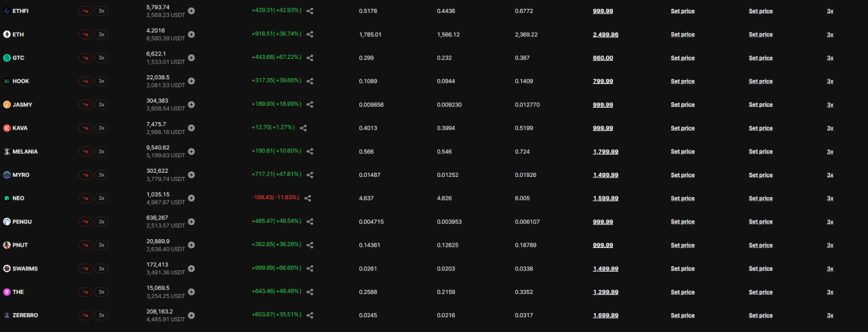Click the 3x link ending ETHFI row
Screen dimensions: 868x332
[830, 11]
